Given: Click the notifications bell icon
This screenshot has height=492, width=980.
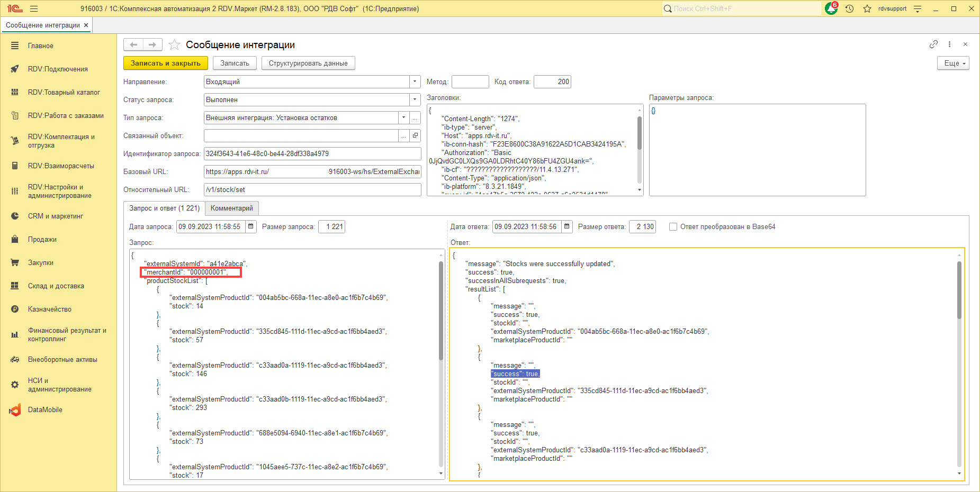Looking at the screenshot, I should click(x=831, y=9).
